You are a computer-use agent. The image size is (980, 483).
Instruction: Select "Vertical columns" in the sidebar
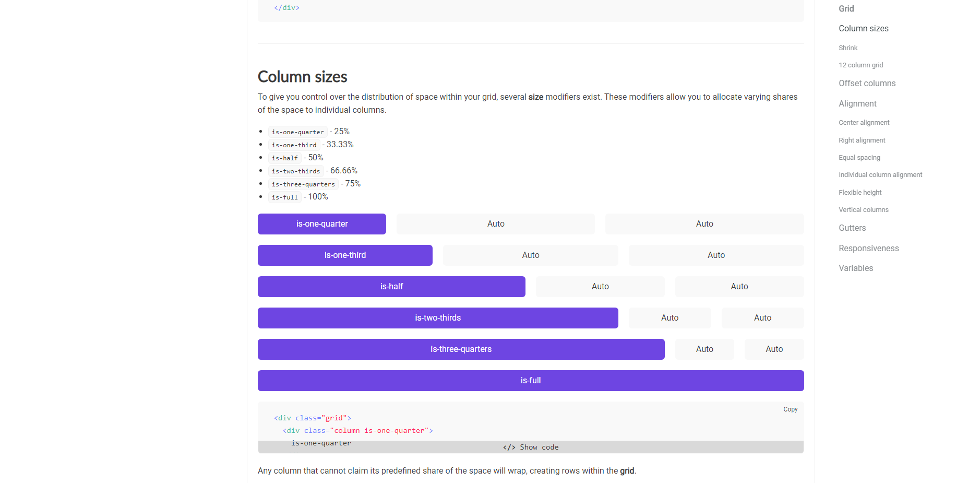[x=864, y=209]
